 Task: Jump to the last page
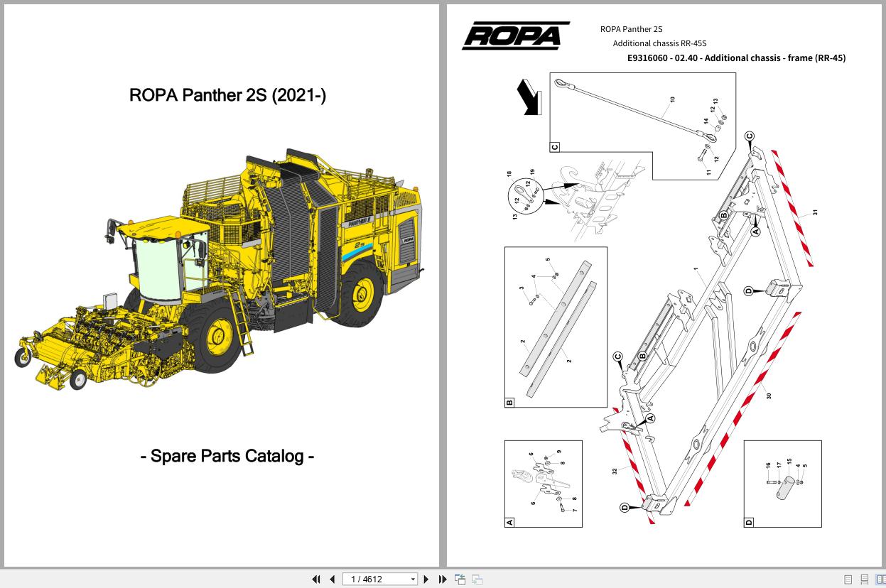(443, 579)
